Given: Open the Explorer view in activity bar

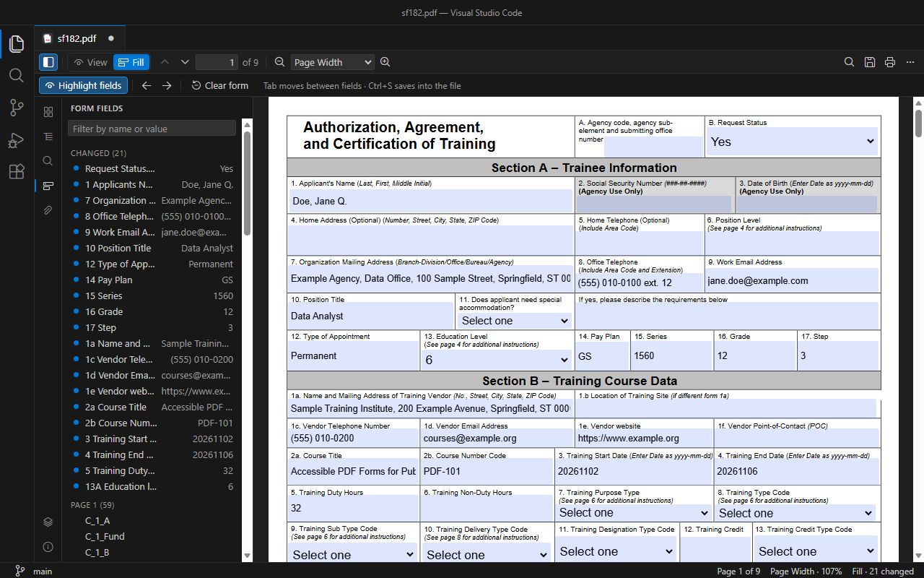Looking at the screenshot, I should (17, 44).
